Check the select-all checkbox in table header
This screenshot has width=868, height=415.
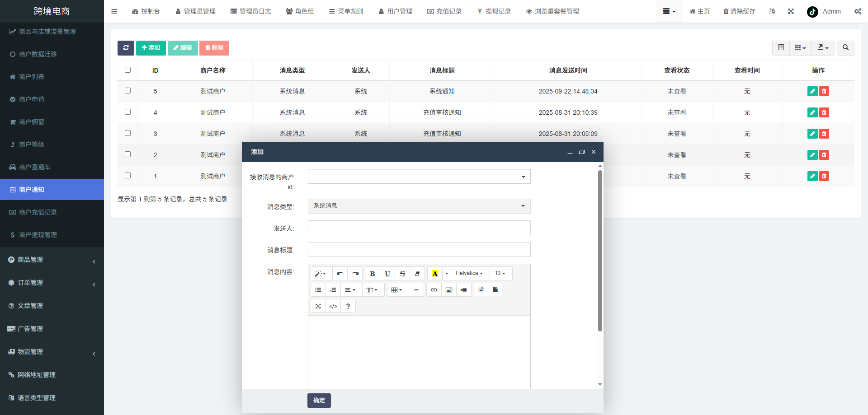coord(127,70)
